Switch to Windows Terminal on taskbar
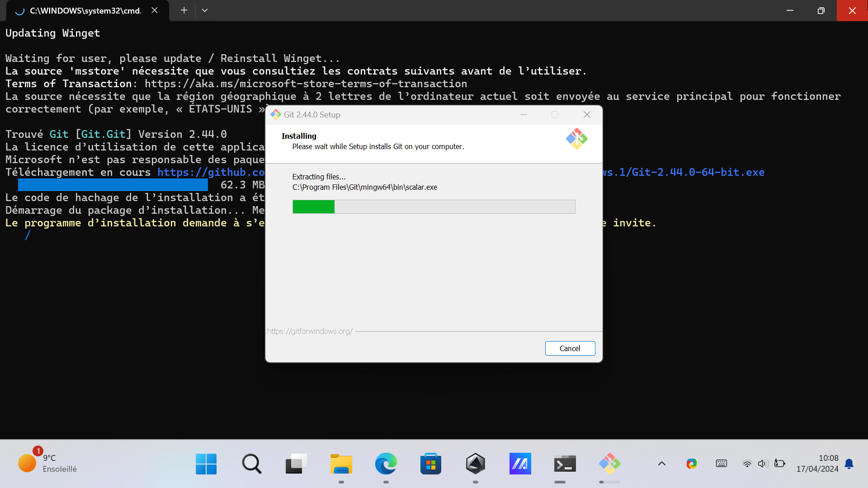 click(565, 464)
